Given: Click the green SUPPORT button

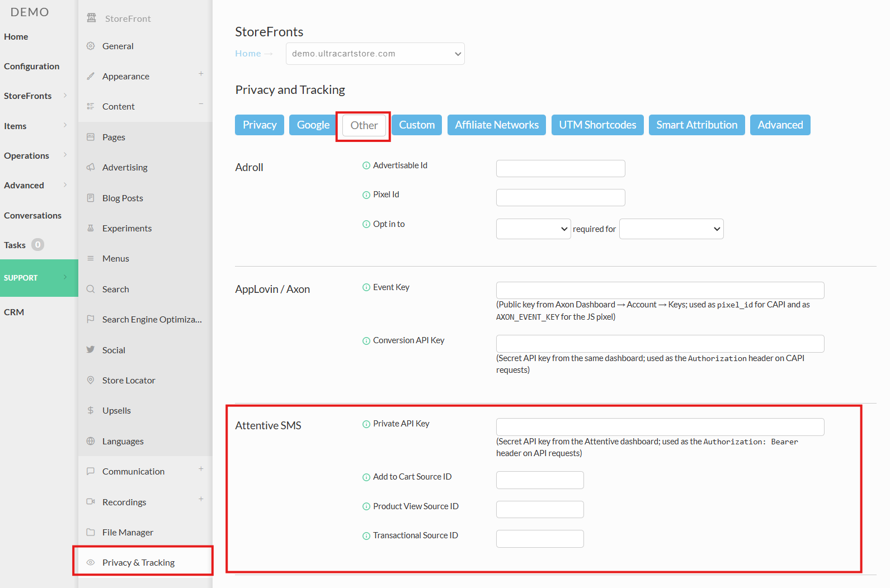Looking at the screenshot, I should 39,278.
